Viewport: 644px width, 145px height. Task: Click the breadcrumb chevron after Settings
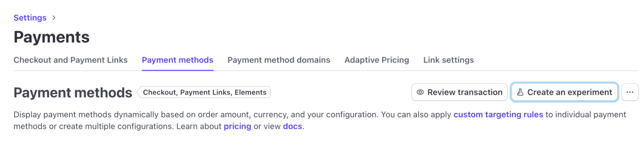click(54, 18)
